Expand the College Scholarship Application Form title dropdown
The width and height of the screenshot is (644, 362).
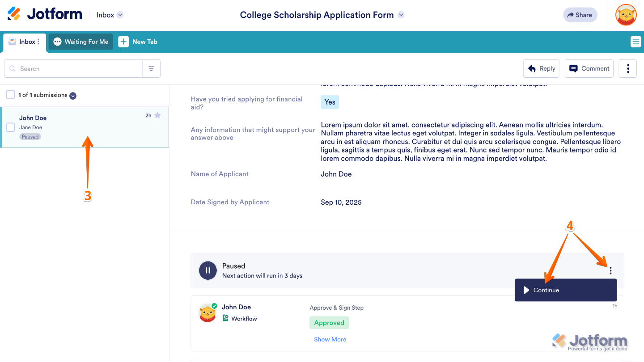pyautogui.click(x=401, y=15)
